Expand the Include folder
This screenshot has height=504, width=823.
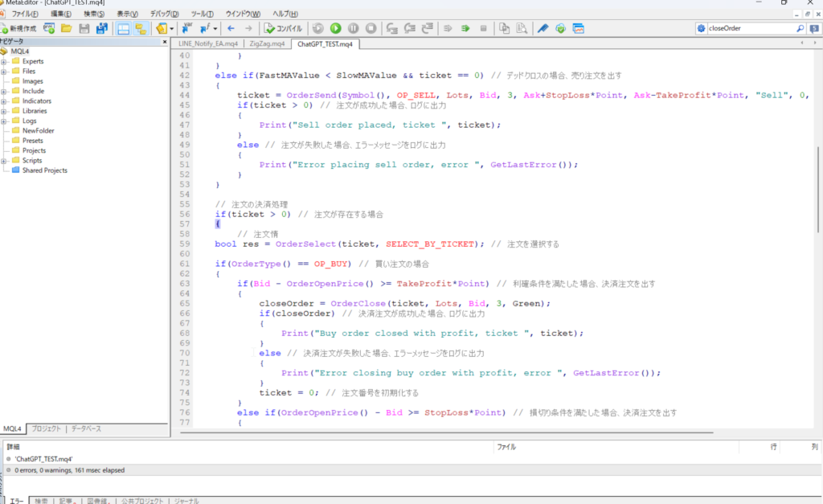tap(4, 92)
